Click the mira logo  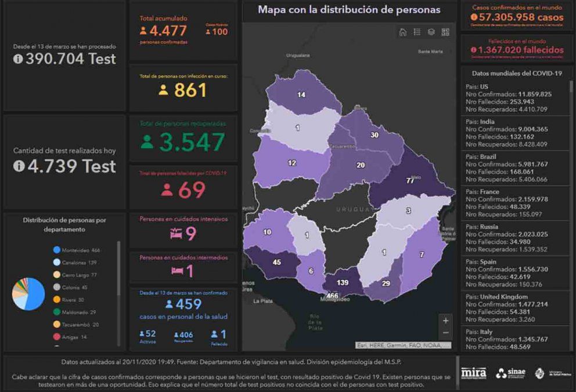click(474, 373)
